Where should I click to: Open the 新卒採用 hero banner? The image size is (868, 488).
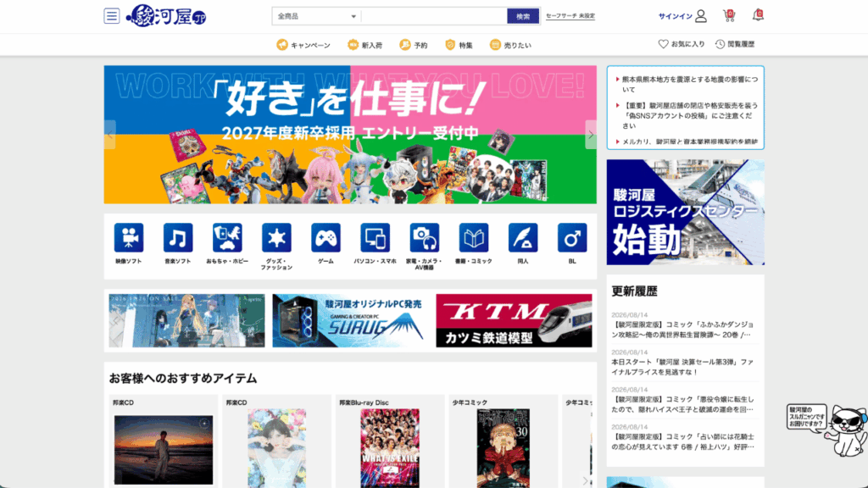(x=350, y=135)
